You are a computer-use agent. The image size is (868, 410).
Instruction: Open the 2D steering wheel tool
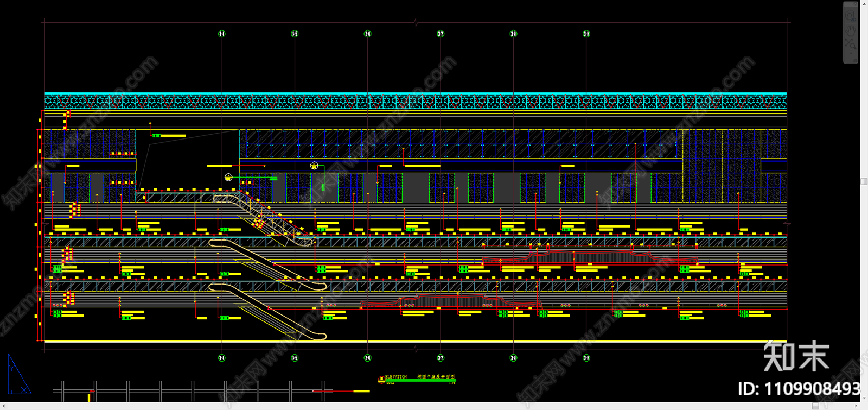[x=851, y=16]
